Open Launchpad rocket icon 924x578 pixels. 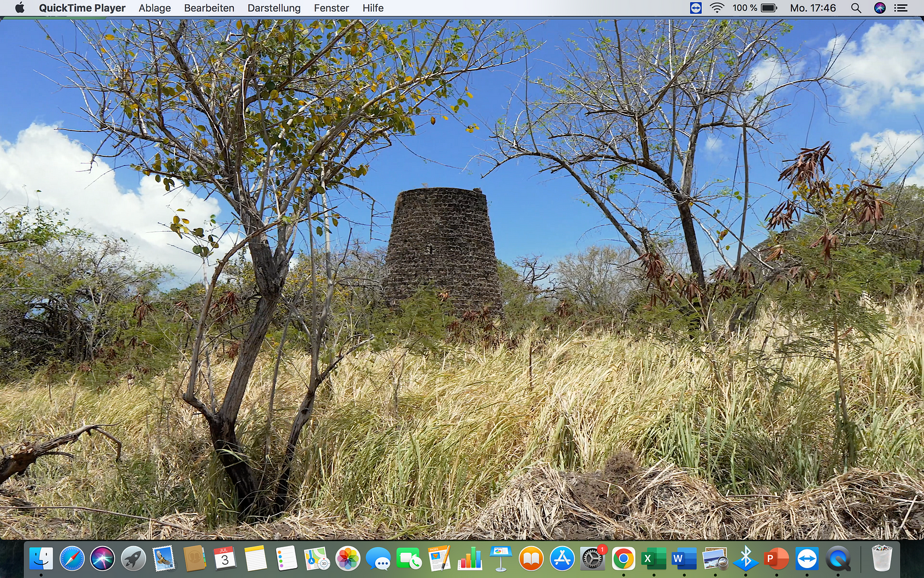pyautogui.click(x=134, y=559)
